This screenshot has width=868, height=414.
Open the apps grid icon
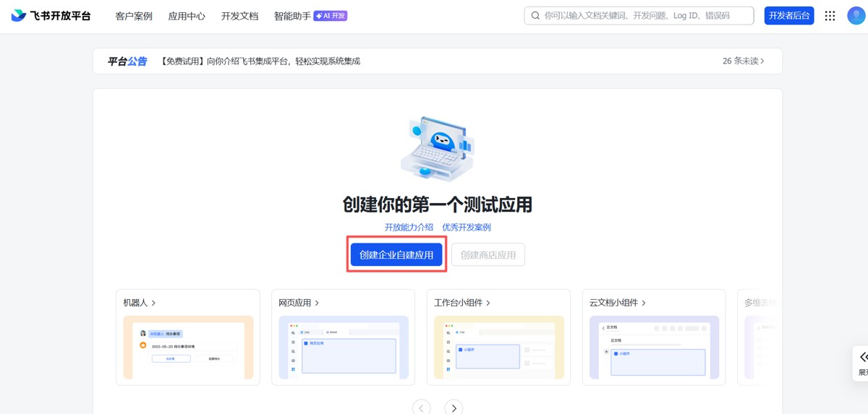pyautogui.click(x=830, y=15)
